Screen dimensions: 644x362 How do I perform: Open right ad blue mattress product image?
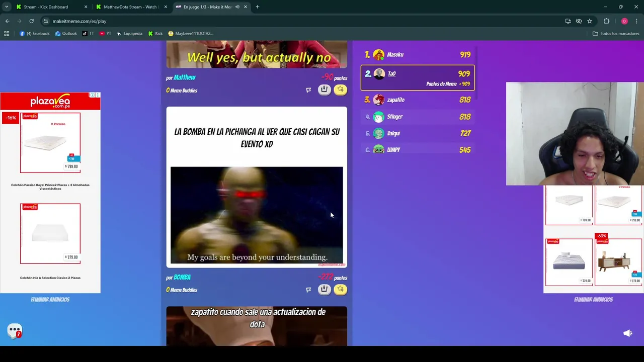coord(569,262)
